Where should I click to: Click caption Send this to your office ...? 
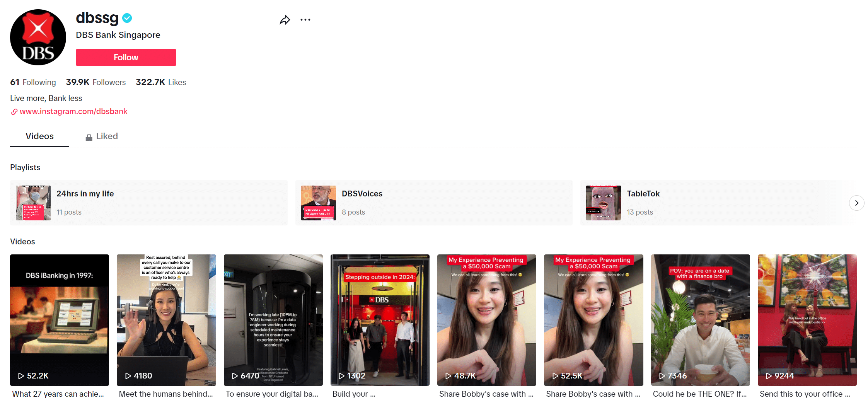pyautogui.click(x=805, y=394)
